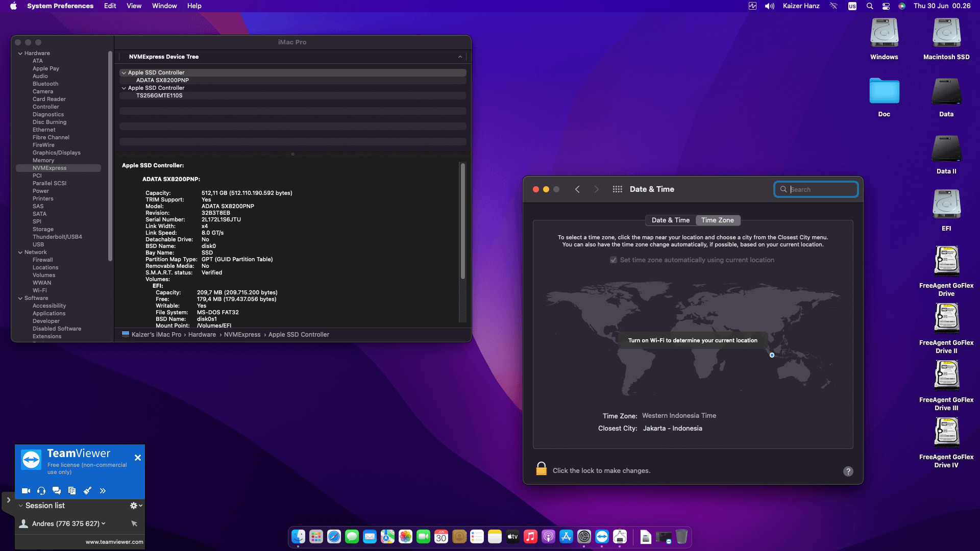980x551 pixels.
Task: Click the blue location dot on the map
Action: [772, 355]
